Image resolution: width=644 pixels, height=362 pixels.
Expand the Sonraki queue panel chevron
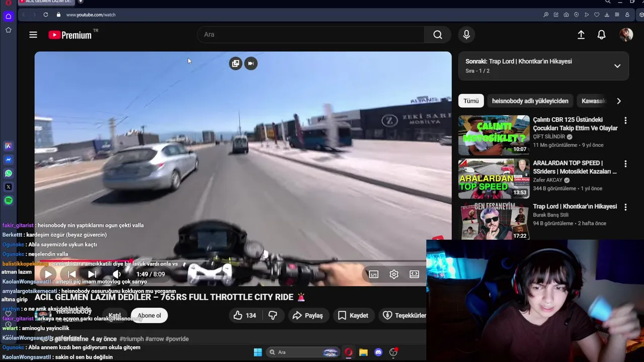pos(617,66)
